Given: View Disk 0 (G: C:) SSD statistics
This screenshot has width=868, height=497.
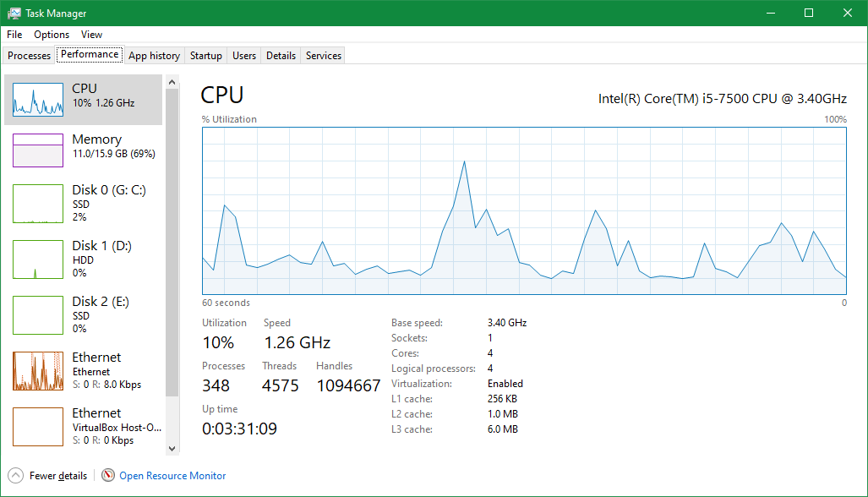Looking at the screenshot, I should pos(82,203).
